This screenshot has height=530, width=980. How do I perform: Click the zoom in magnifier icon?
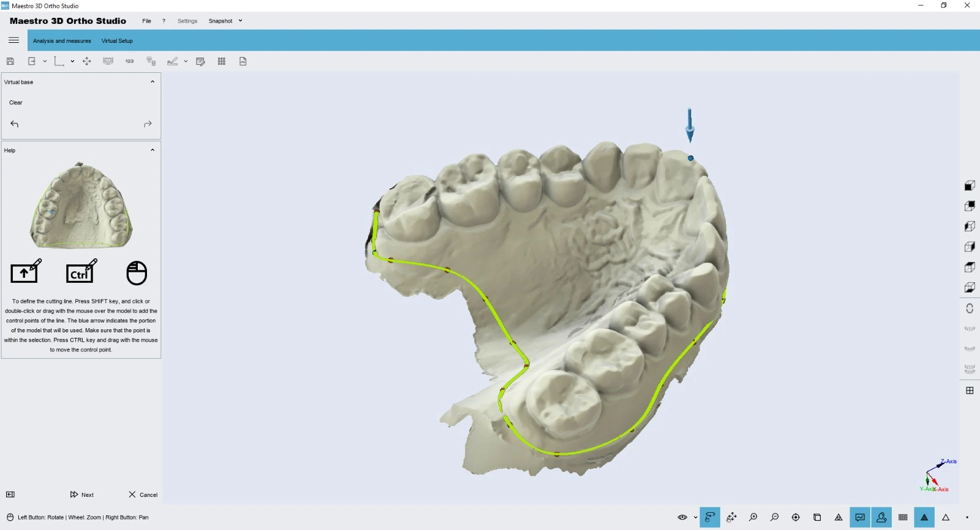click(x=753, y=517)
